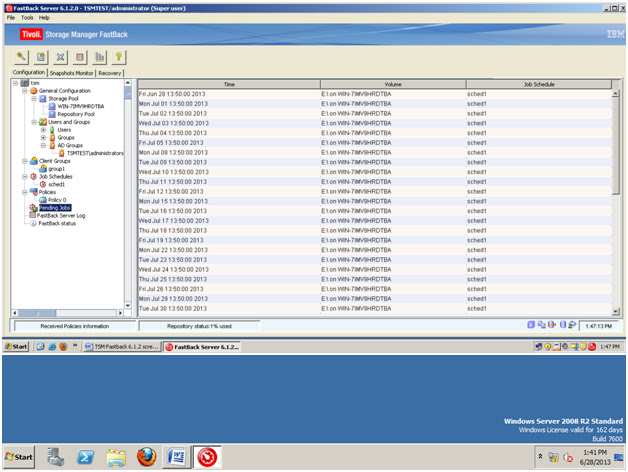This screenshot has height=472, width=628.
Task: Click the Users and Groups people icon
Action: tap(43, 122)
